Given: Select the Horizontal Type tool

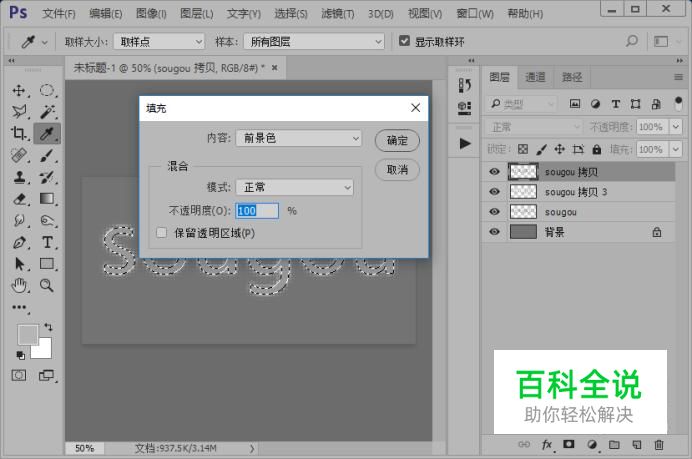Looking at the screenshot, I should (47, 242).
